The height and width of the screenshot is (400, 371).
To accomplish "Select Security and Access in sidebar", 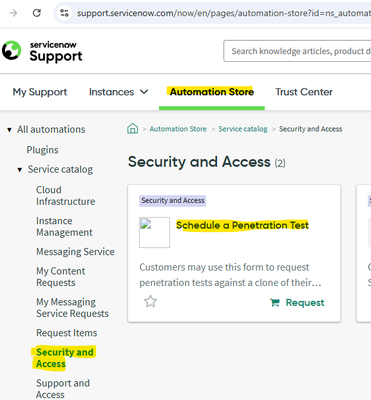I will pos(64,358).
